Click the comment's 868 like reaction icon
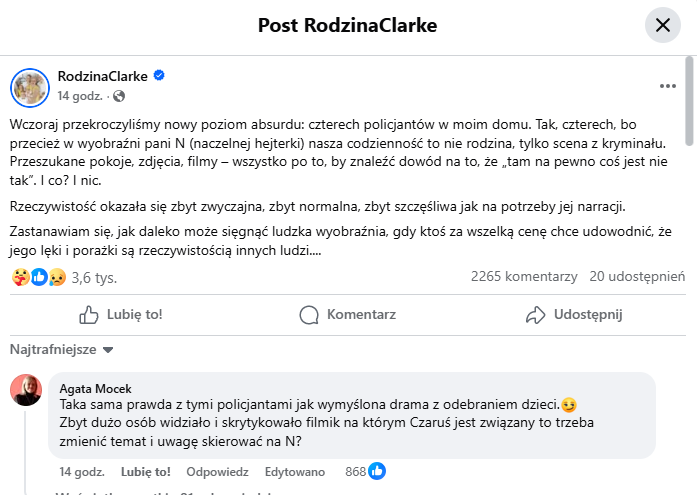The width and height of the screenshot is (697, 495). [377, 470]
